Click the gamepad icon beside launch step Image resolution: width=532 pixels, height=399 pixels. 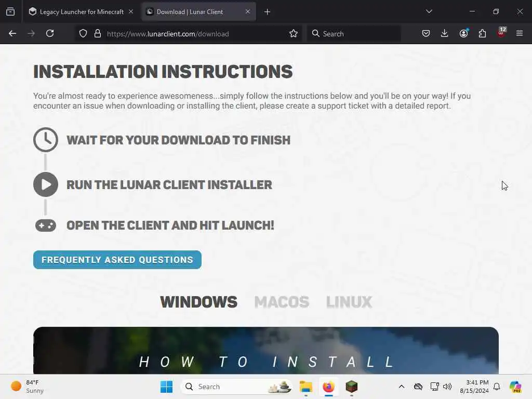point(46,225)
